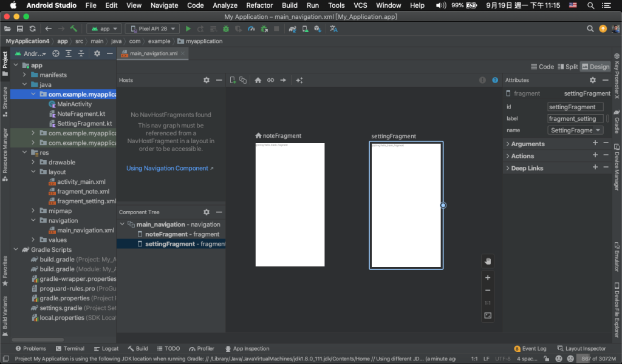Add a deep link with the plus button
This screenshot has height=364, width=622.
(x=595, y=167)
